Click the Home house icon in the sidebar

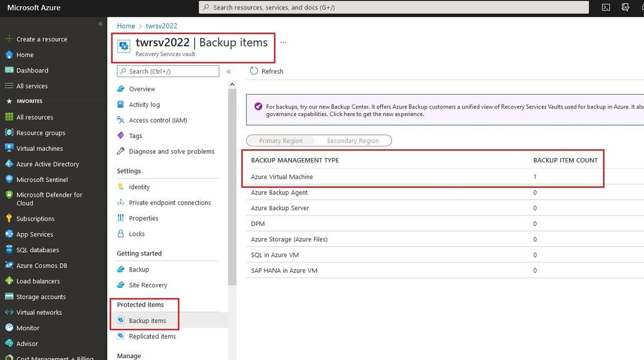[x=9, y=55]
